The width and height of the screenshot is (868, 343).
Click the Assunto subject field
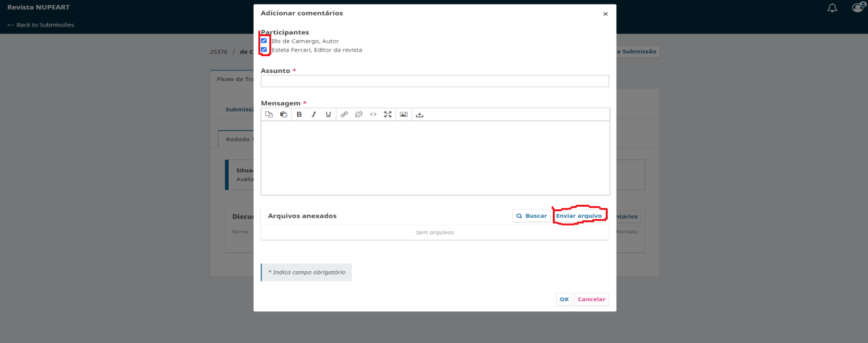(435, 81)
